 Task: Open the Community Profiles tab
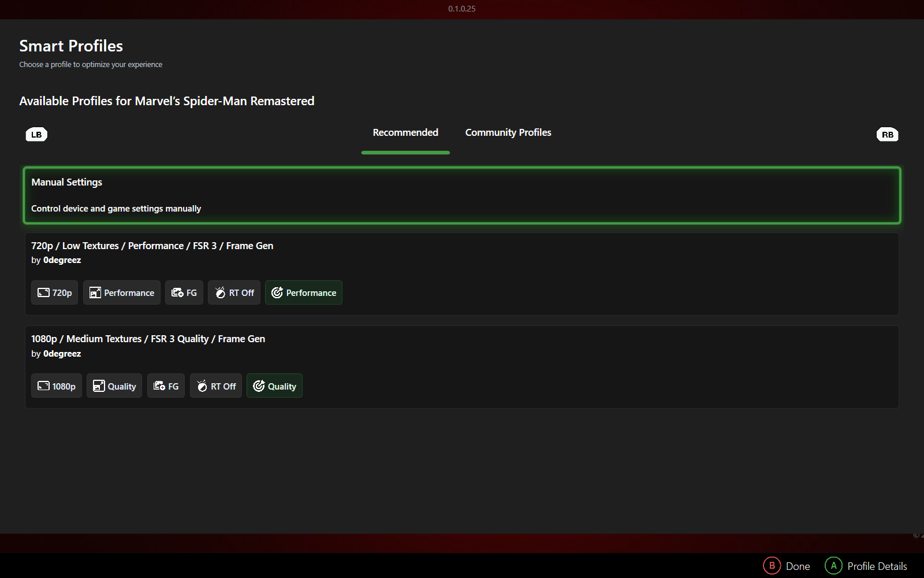(508, 133)
